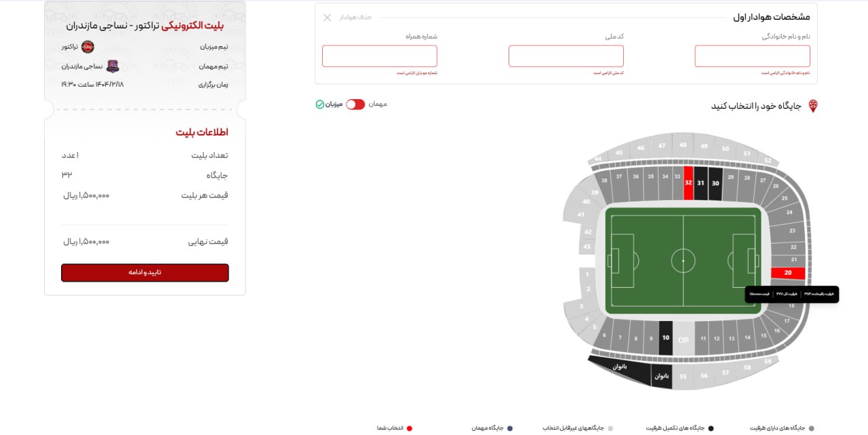Click the تایید و ادامه confirm button
The image size is (868, 435).
[x=145, y=272]
